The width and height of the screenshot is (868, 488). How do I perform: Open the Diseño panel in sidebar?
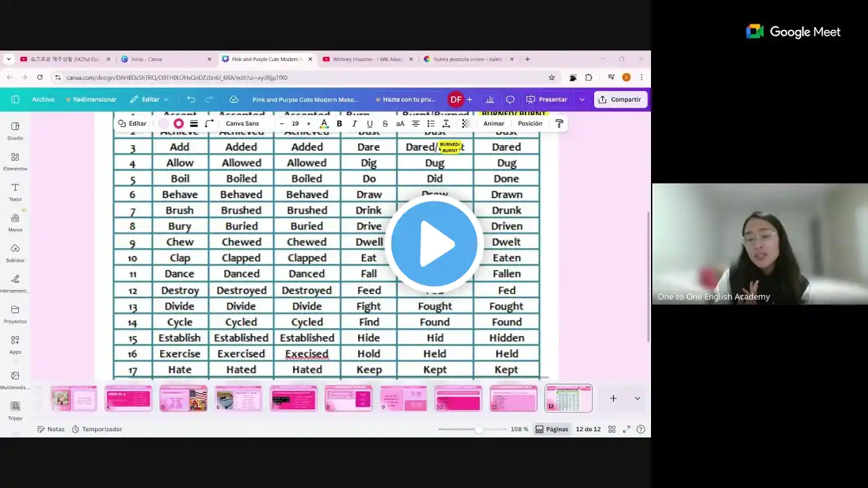click(15, 131)
